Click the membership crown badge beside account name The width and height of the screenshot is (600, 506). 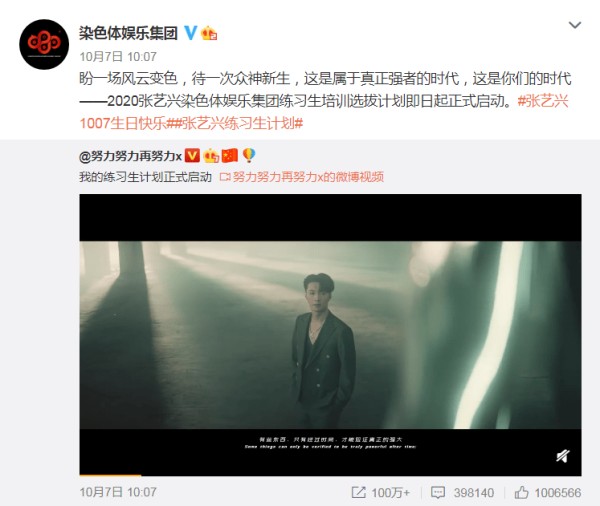pos(209,33)
